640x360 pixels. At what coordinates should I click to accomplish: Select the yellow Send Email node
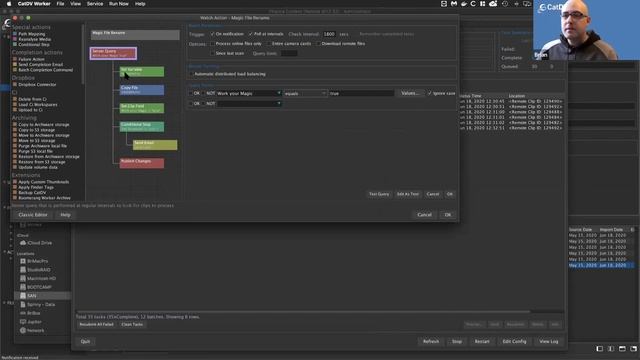coord(155,145)
